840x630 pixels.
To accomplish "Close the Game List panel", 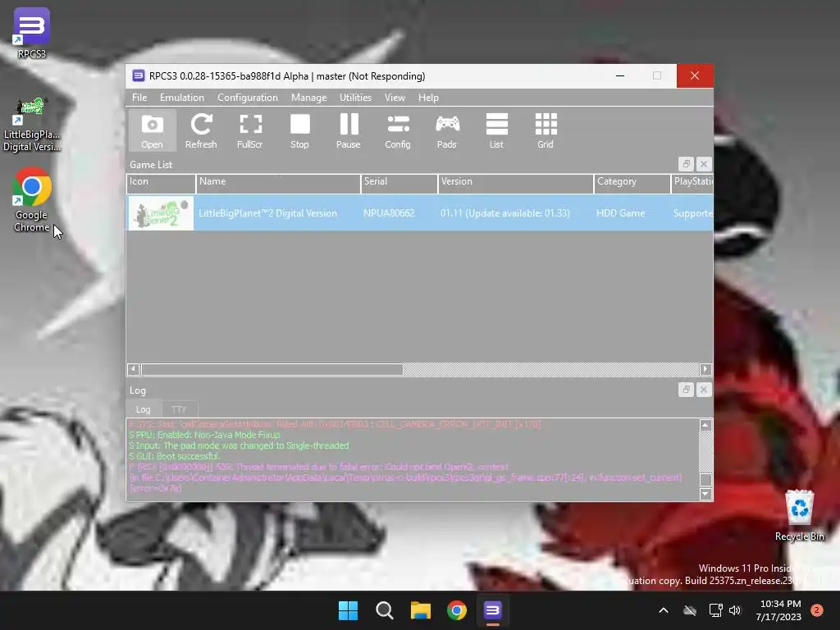I will (x=704, y=164).
